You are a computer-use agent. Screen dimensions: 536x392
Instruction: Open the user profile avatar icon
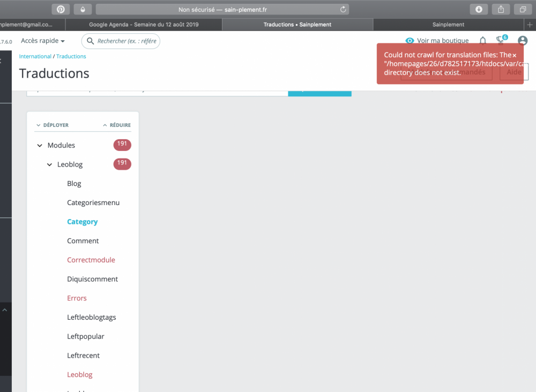[x=522, y=41]
